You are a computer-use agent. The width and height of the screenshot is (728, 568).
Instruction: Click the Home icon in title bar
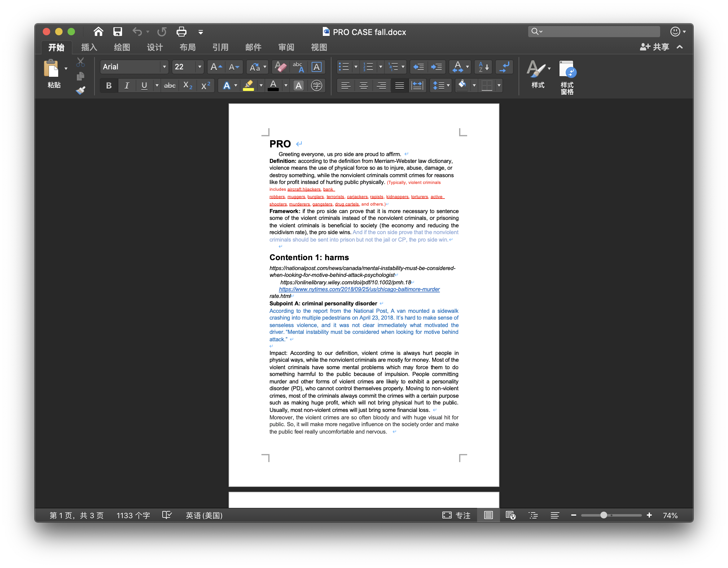98,32
